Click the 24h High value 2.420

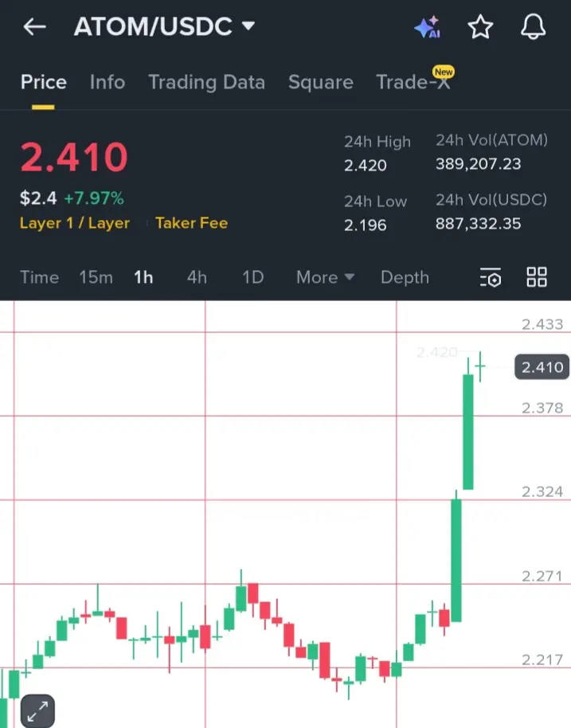pos(366,166)
